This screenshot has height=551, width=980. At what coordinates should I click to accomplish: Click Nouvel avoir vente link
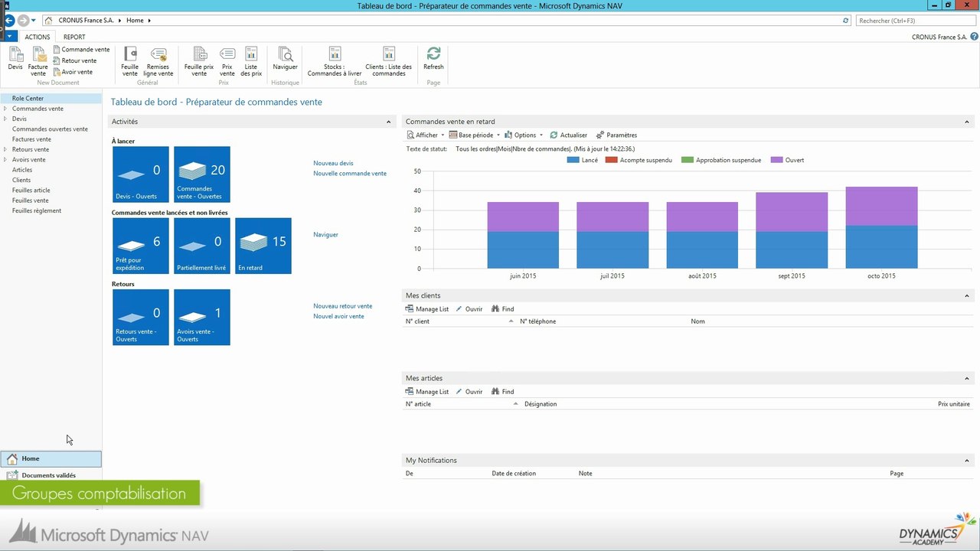(338, 316)
